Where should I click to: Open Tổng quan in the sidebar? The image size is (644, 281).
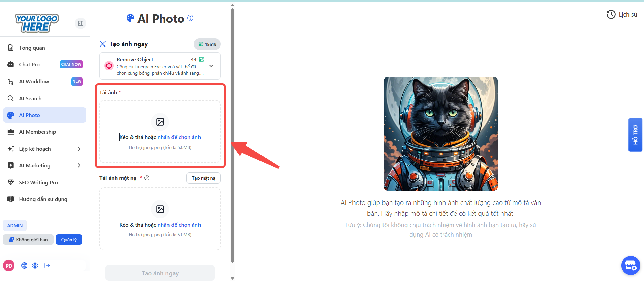[32, 48]
